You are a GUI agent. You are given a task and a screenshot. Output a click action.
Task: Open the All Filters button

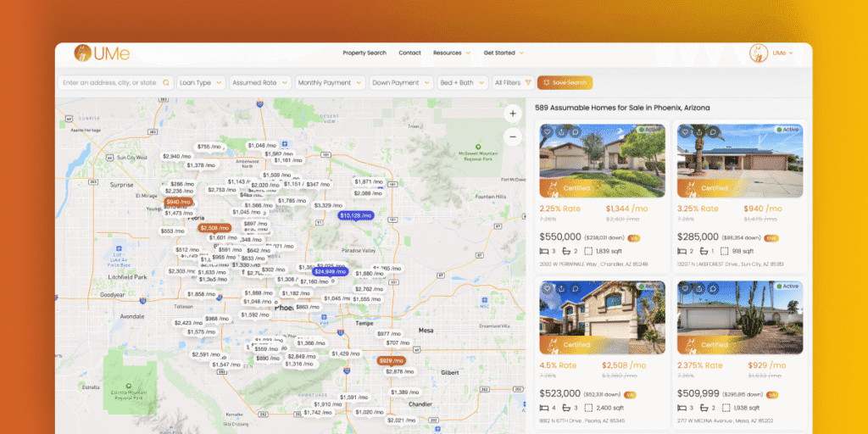click(513, 83)
